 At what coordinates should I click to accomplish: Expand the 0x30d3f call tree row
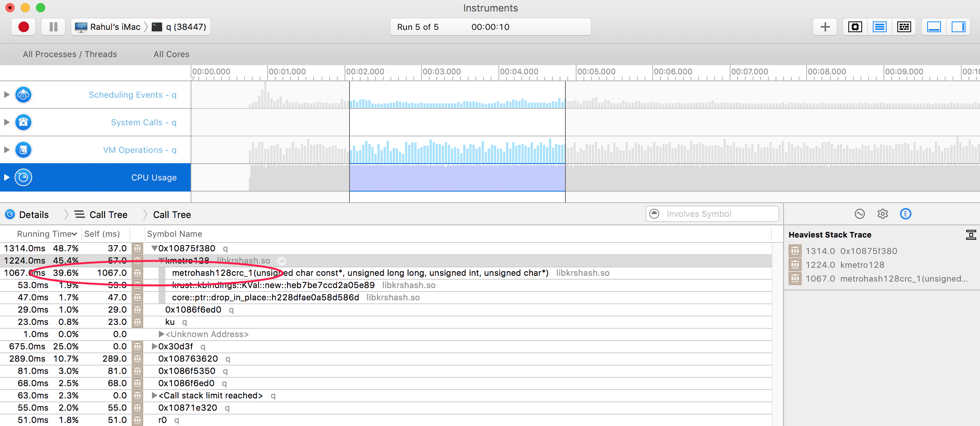pyautogui.click(x=154, y=346)
